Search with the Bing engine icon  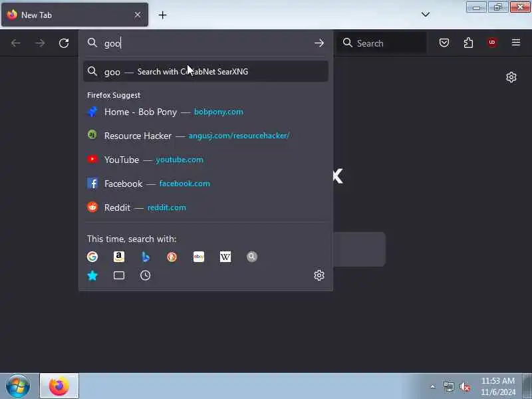tap(146, 257)
